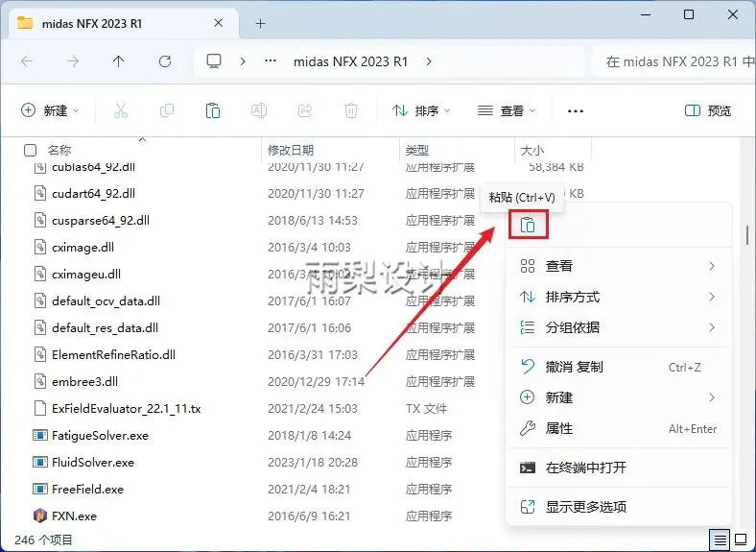Click midas NFX 2023 R1 breadcrumb in address bar

350,61
